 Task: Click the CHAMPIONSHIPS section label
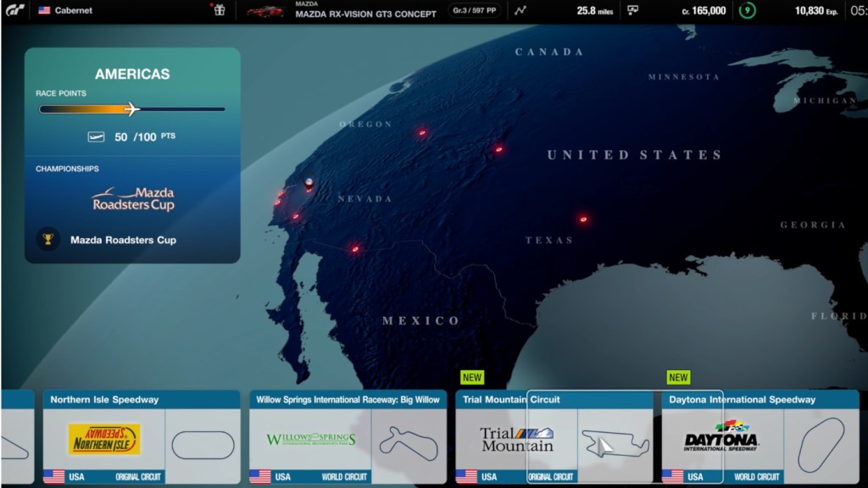(67, 169)
